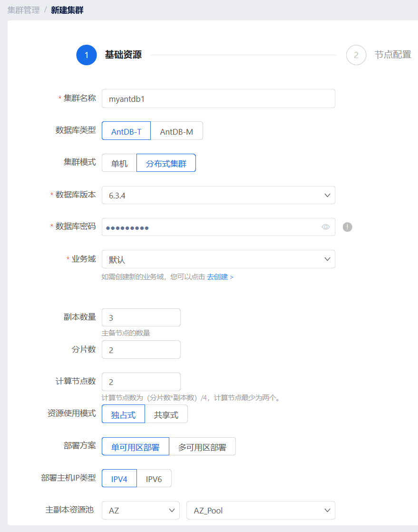
Task: Open the AZ_Pool dropdown
Action: click(261, 510)
